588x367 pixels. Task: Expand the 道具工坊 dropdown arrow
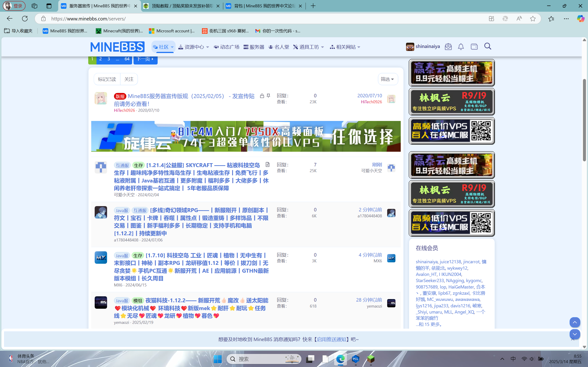click(x=322, y=47)
